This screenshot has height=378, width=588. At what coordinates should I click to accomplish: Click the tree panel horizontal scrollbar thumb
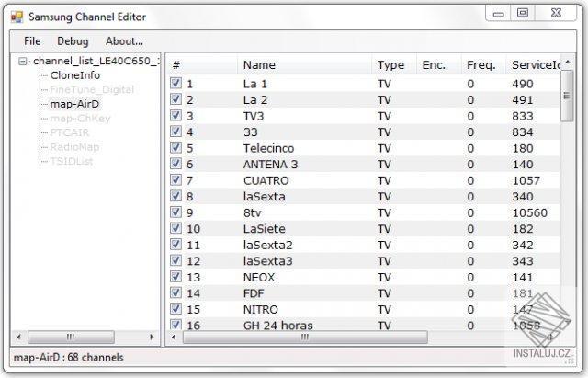[x=71, y=338]
